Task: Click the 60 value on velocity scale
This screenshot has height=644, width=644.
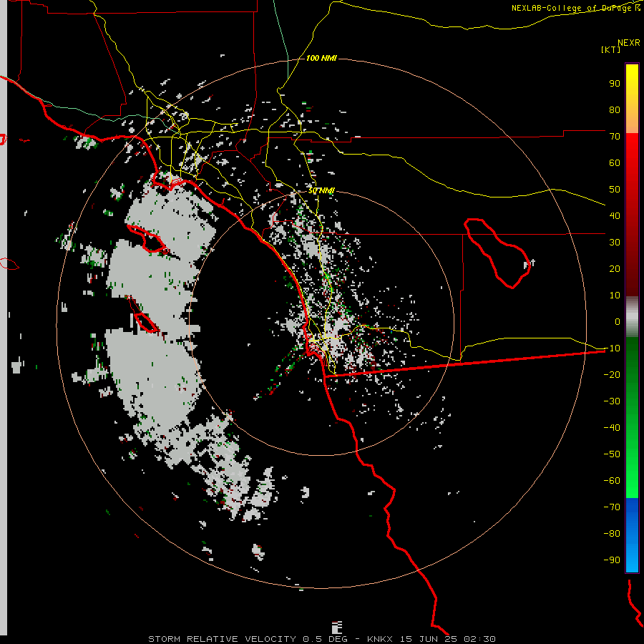Action: click(615, 162)
